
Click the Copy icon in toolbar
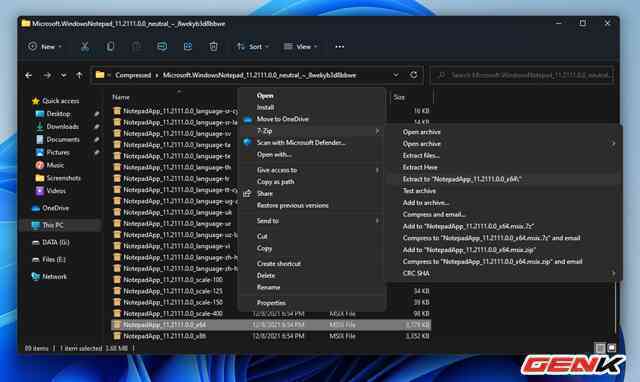[x=110, y=47]
